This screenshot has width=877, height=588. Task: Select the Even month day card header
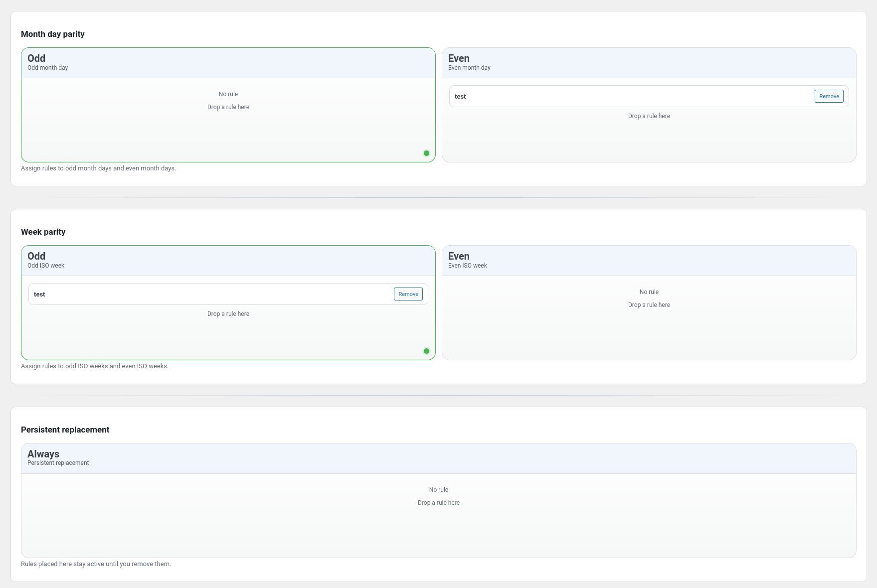click(648, 62)
